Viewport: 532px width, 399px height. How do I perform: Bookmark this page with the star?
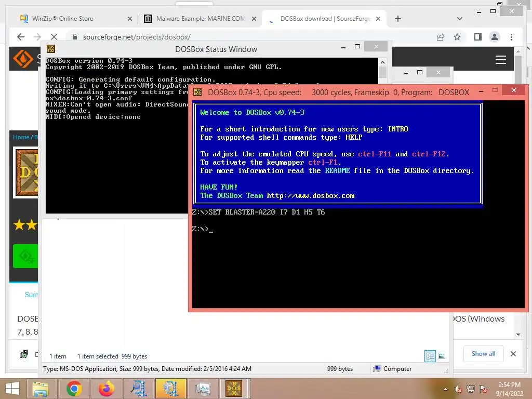(x=457, y=37)
